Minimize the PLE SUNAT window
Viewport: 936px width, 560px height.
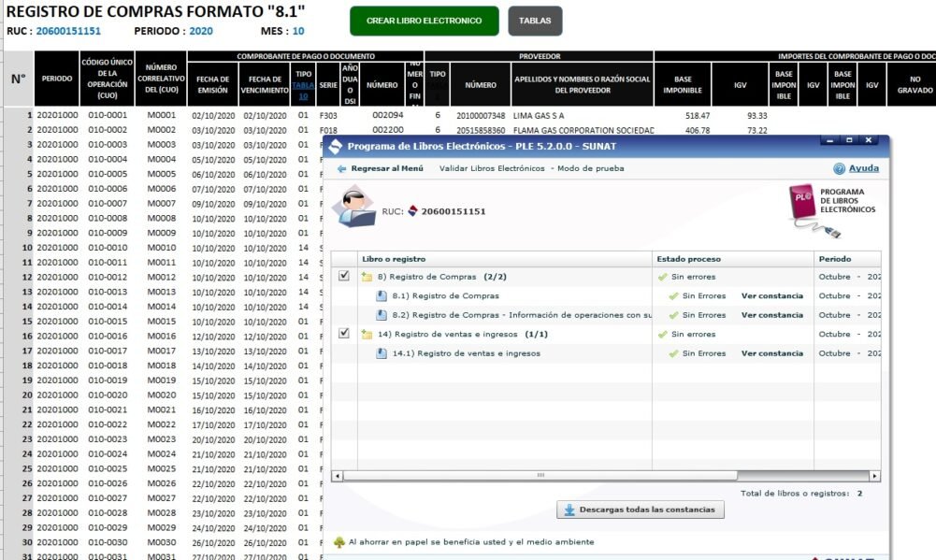pos(829,140)
